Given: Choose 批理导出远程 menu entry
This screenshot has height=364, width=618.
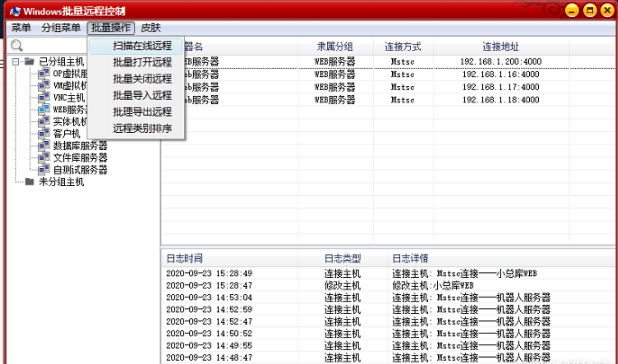Looking at the screenshot, I should [136, 112].
